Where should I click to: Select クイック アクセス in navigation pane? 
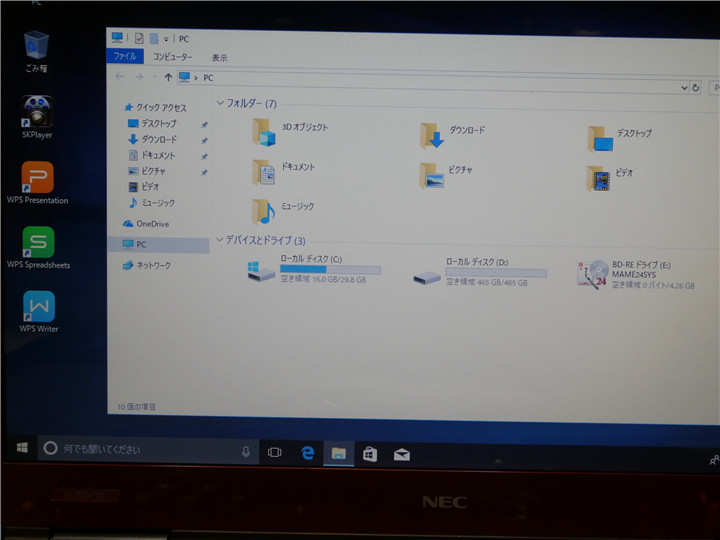[x=155, y=107]
